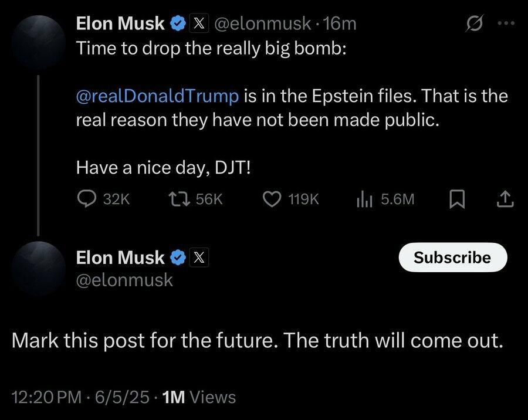Open the three-dot more options menu
The width and height of the screenshot is (528, 420).
(505, 24)
